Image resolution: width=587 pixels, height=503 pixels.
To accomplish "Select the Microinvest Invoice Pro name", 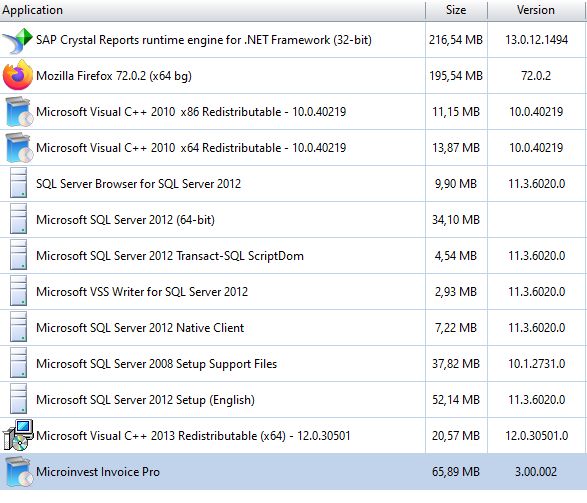I will coord(98,472).
